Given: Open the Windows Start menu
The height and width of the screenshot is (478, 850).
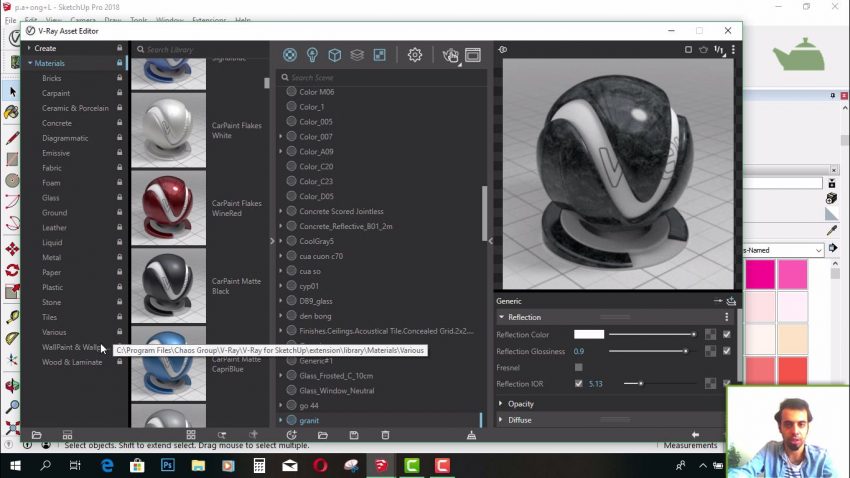Looking at the screenshot, I should coord(15,466).
